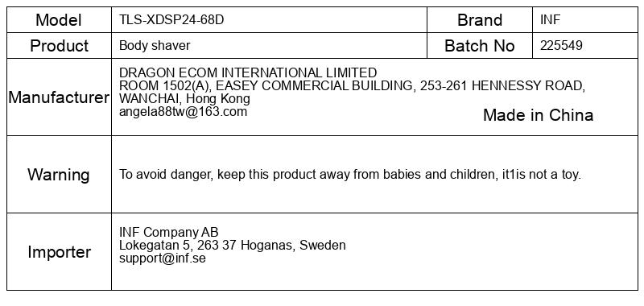Click the ROOM 1502(A) address line
This screenshot has height=306, width=644.
[352, 86]
